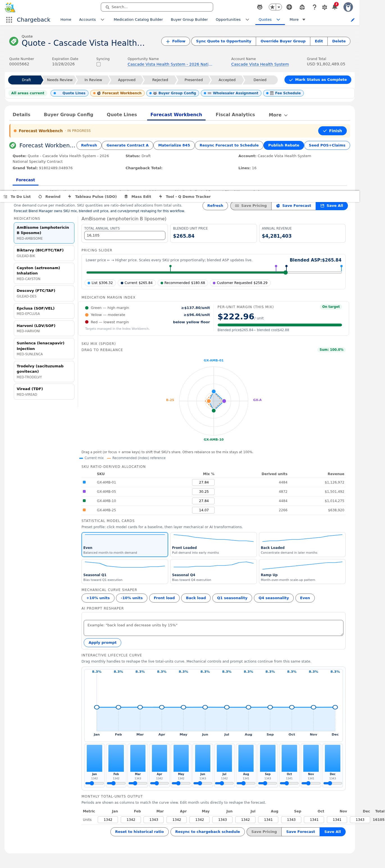385x868 pixels.
Task: Select the Seasonal Q4 model card
Action: click(213, 571)
